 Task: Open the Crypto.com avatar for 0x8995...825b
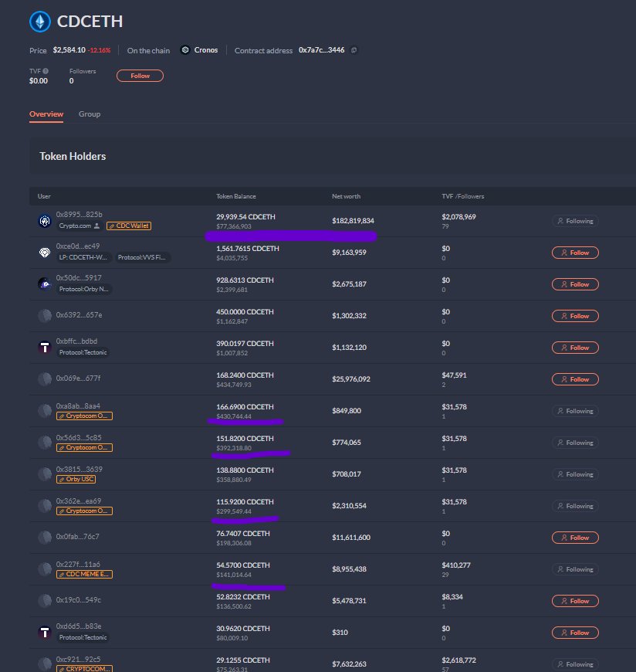pyautogui.click(x=44, y=221)
